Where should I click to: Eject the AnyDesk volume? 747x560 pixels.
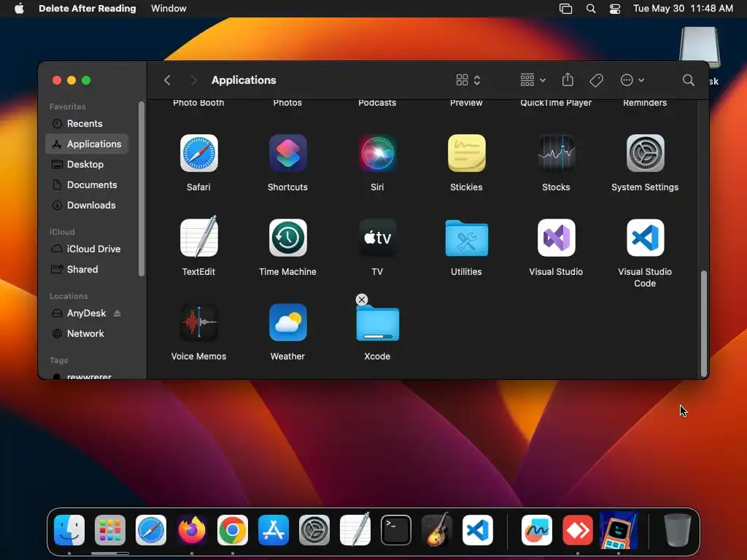pos(117,313)
